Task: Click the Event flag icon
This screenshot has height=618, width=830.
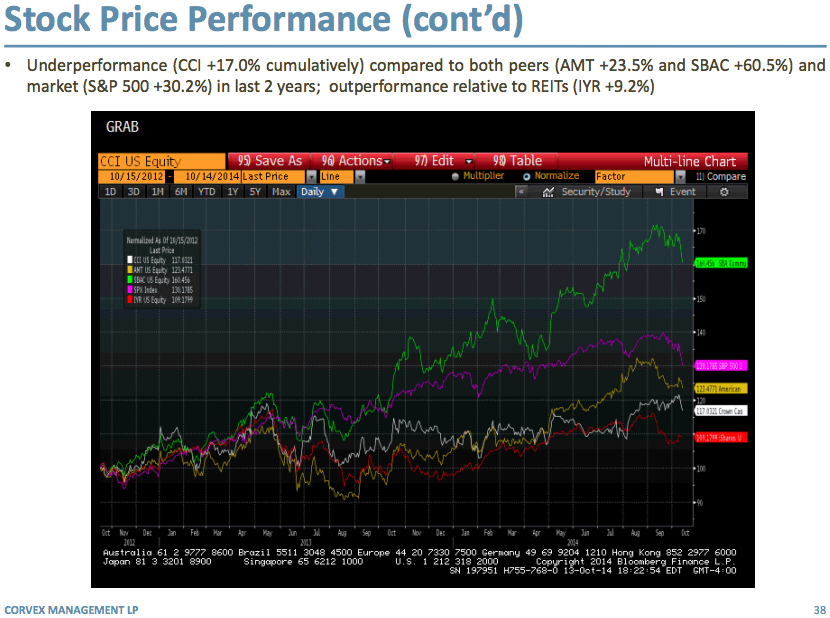Action: pyautogui.click(x=658, y=192)
